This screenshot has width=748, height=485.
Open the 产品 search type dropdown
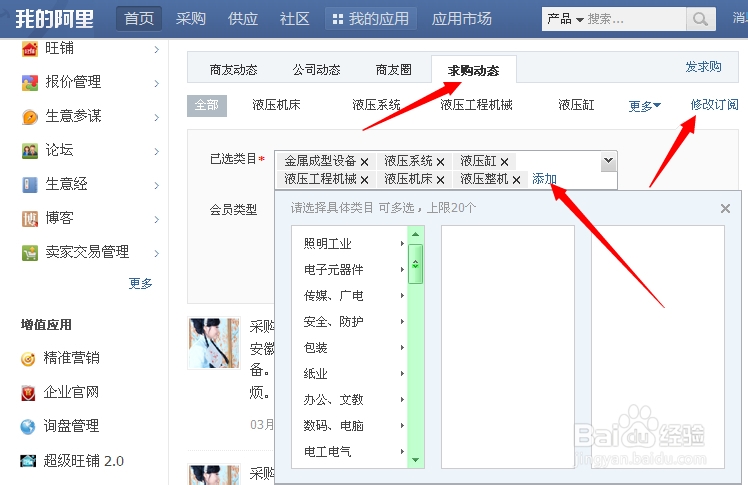coord(565,19)
